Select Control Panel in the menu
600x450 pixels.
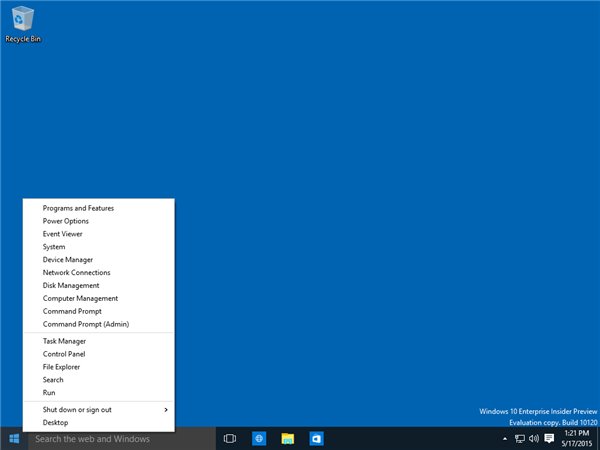[x=64, y=354]
